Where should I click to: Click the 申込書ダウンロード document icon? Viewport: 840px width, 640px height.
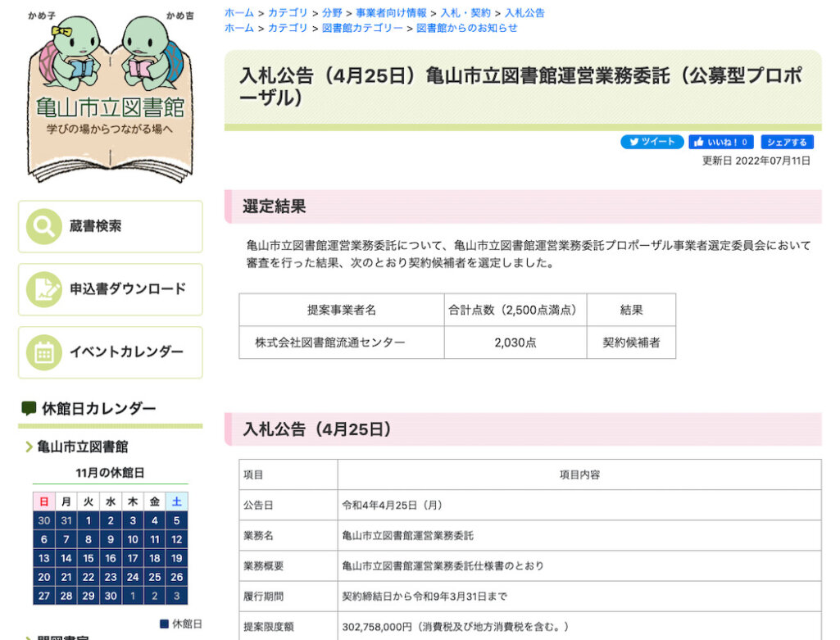(44, 289)
